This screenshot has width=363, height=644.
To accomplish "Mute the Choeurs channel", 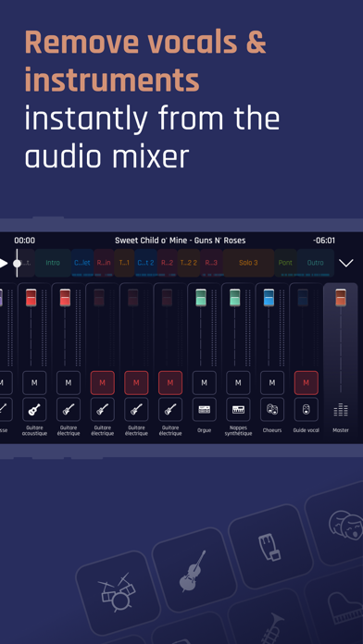I will tap(272, 383).
